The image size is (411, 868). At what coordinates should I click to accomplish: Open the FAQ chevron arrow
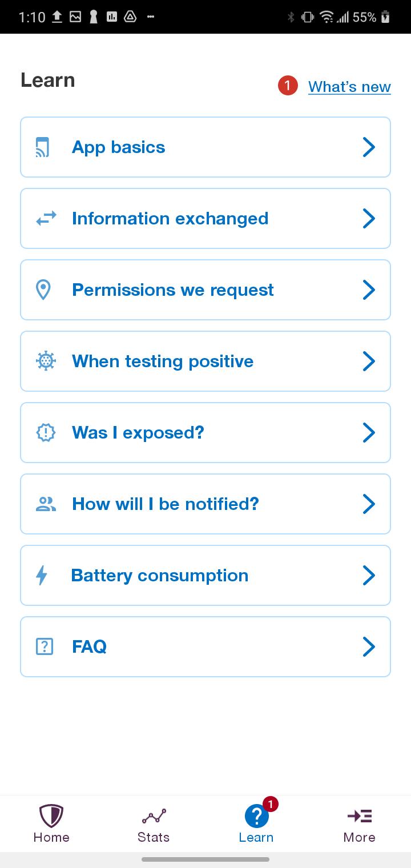pyautogui.click(x=369, y=647)
